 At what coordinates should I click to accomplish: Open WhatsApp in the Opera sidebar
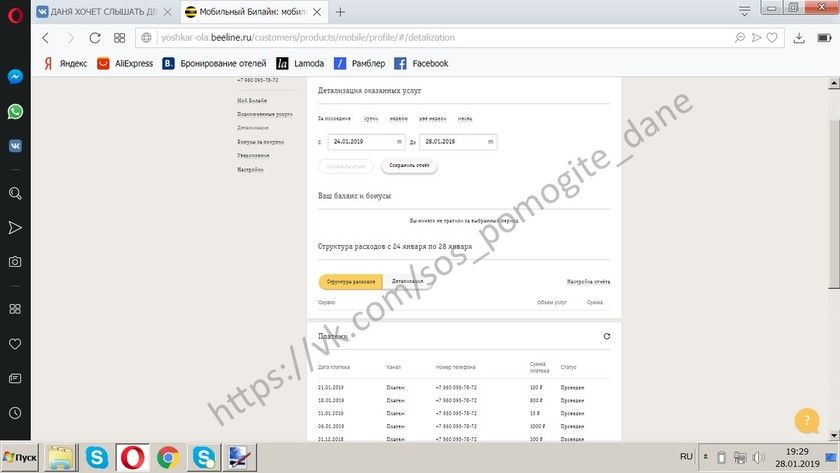(x=15, y=111)
